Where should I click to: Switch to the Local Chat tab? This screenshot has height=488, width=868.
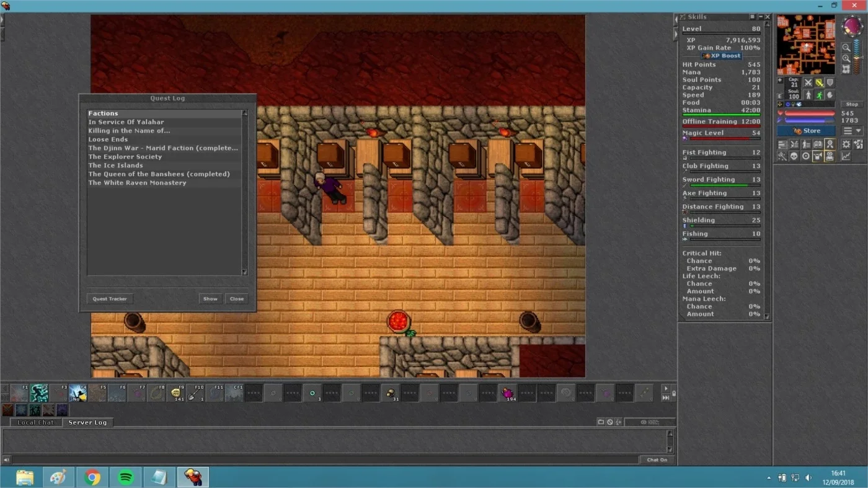(x=36, y=422)
